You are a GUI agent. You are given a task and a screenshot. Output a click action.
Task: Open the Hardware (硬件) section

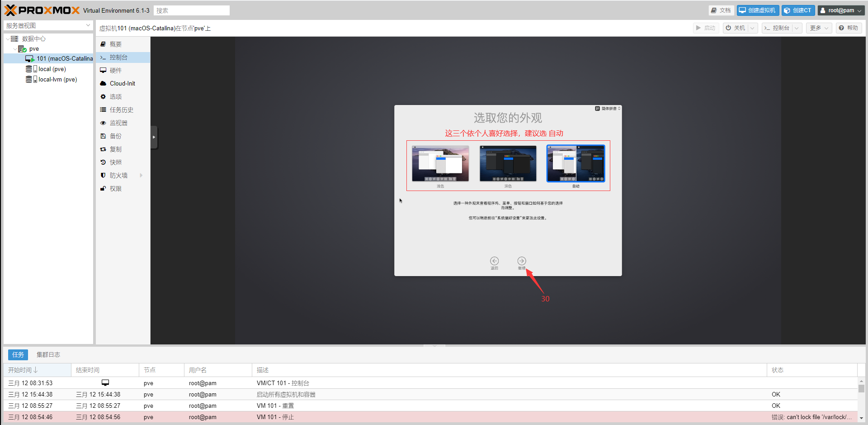[x=116, y=71]
